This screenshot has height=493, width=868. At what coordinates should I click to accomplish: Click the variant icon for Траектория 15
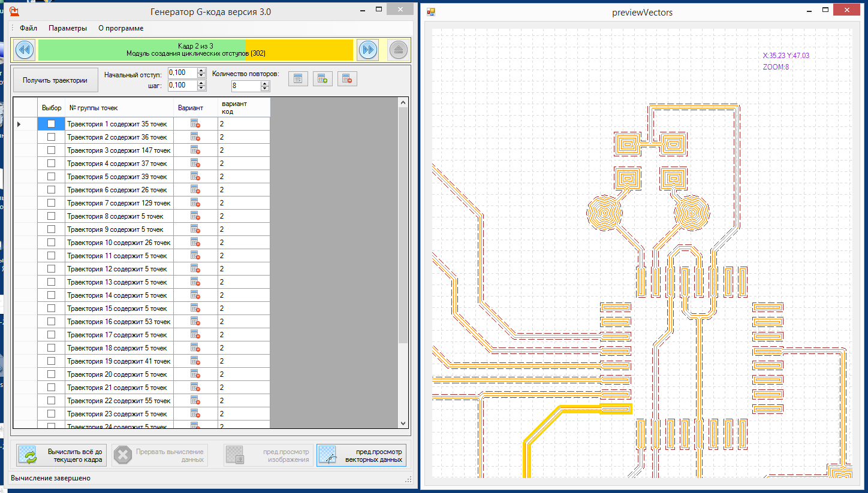[195, 308]
